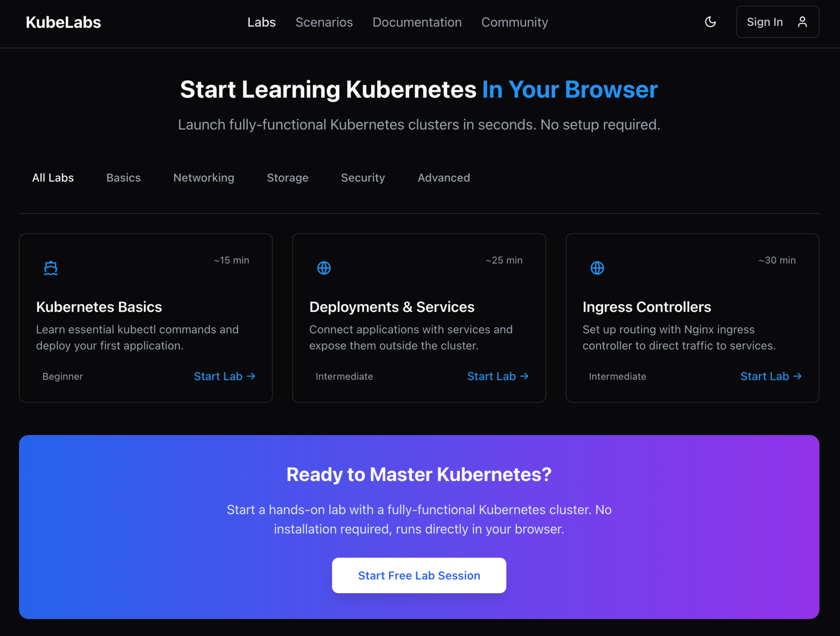Visit the Community navigation link
Image resolution: width=840 pixels, height=636 pixels.
(x=514, y=22)
